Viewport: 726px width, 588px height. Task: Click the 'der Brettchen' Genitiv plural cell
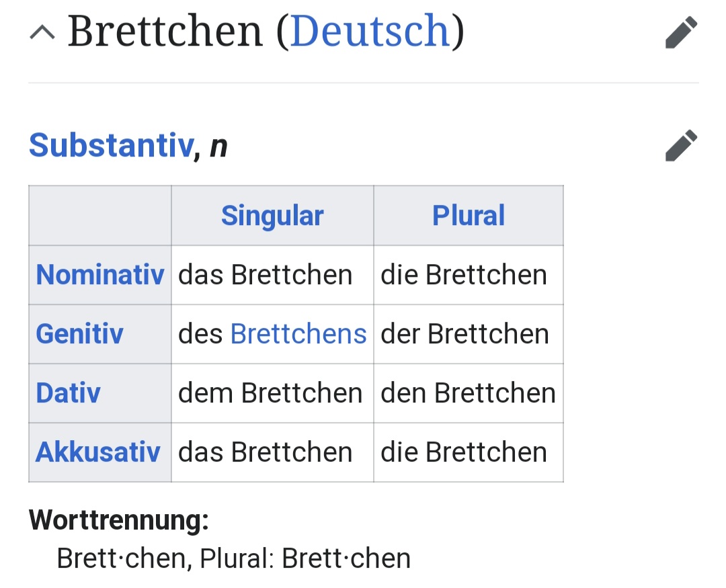pyautogui.click(x=465, y=334)
